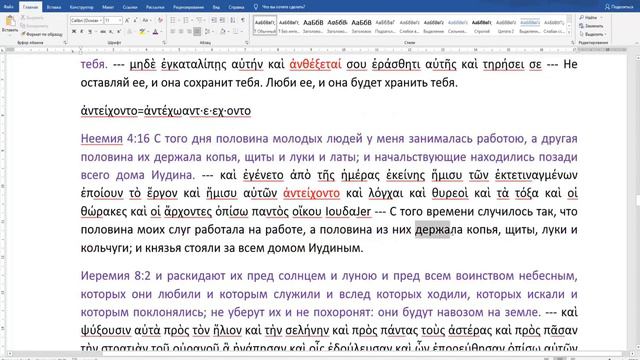The height and width of the screenshot is (360, 640).
Task: Align text right
Action: tap(189, 31)
